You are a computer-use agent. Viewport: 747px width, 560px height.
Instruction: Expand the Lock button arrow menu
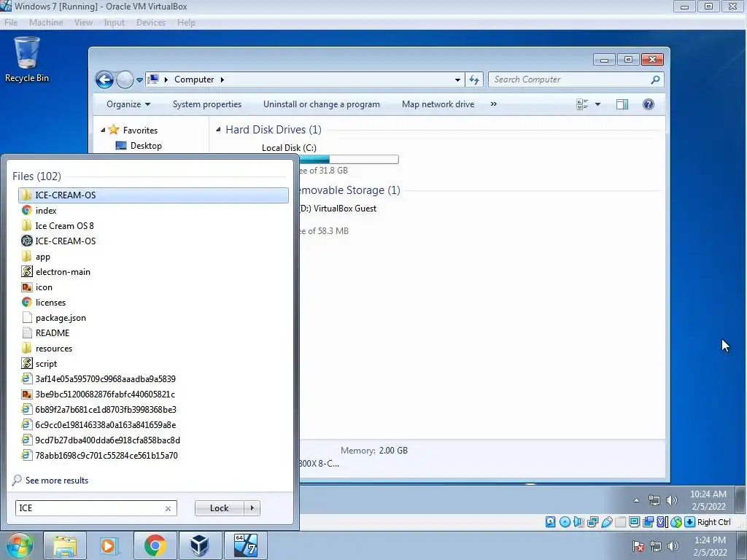(x=252, y=508)
